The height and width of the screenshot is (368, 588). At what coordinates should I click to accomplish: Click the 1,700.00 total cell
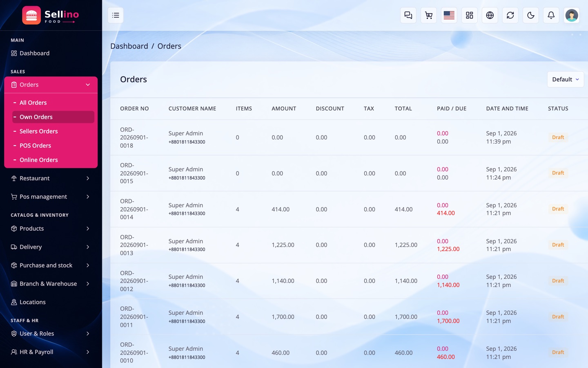406,317
